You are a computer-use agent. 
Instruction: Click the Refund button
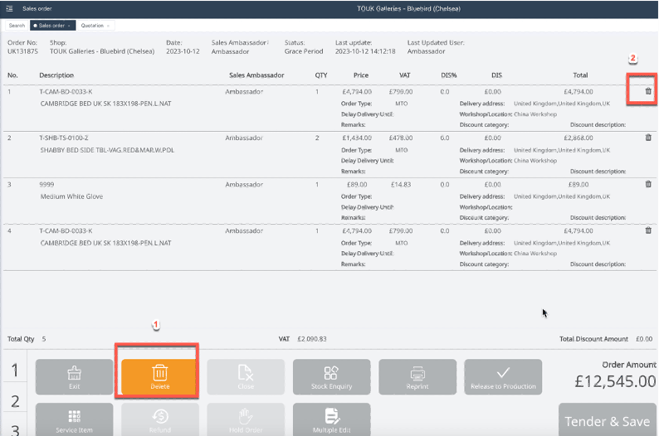point(159,419)
